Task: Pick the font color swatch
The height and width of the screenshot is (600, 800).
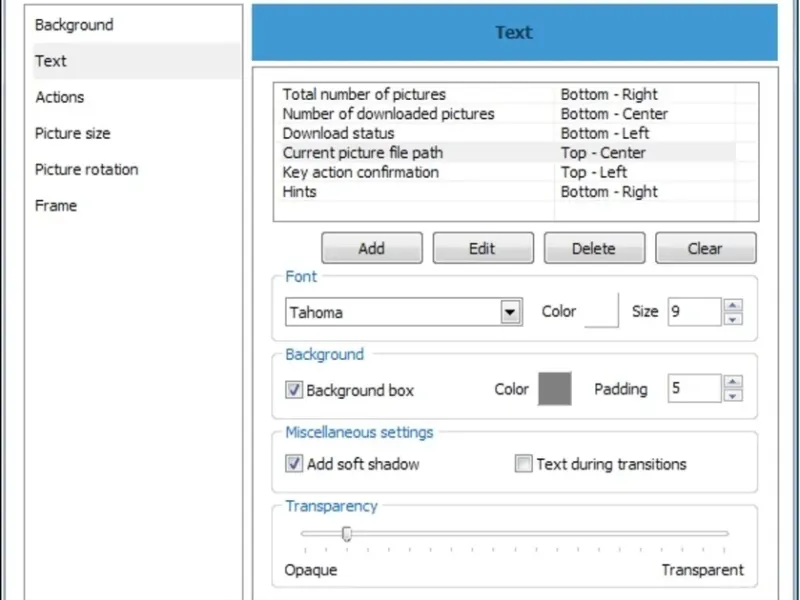Action: pos(602,311)
